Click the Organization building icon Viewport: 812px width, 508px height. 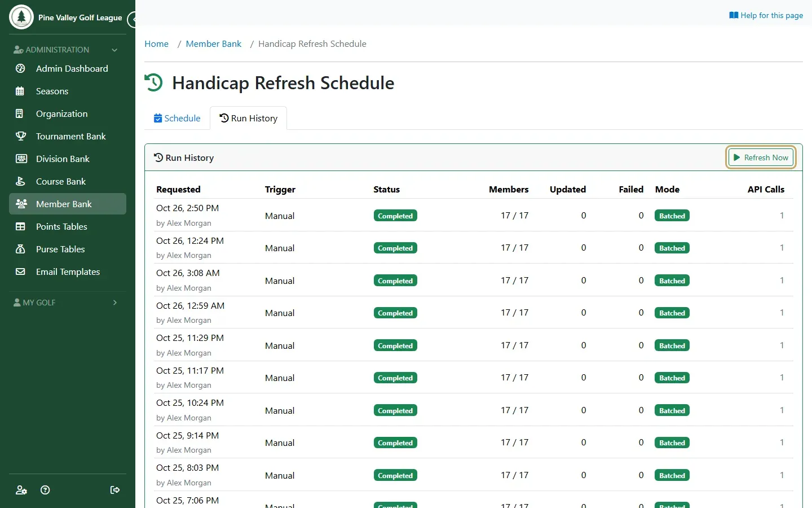[20, 113]
